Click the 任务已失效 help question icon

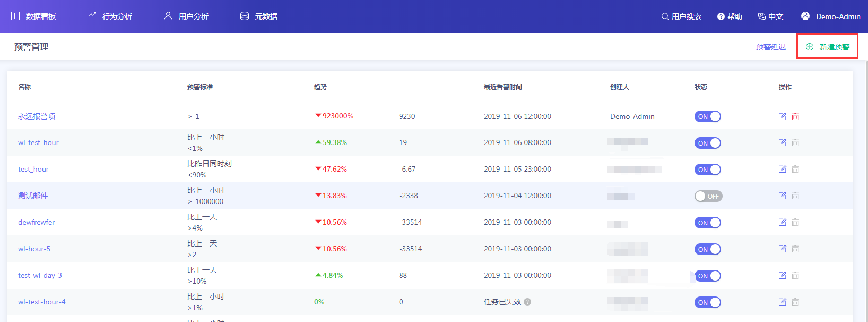(x=527, y=302)
